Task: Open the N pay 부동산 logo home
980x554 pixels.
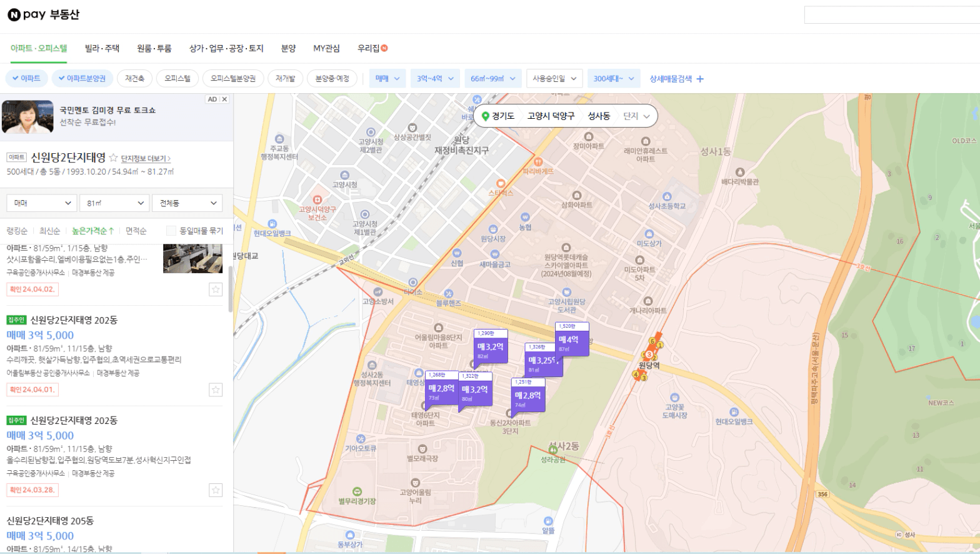Action: [43, 14]
